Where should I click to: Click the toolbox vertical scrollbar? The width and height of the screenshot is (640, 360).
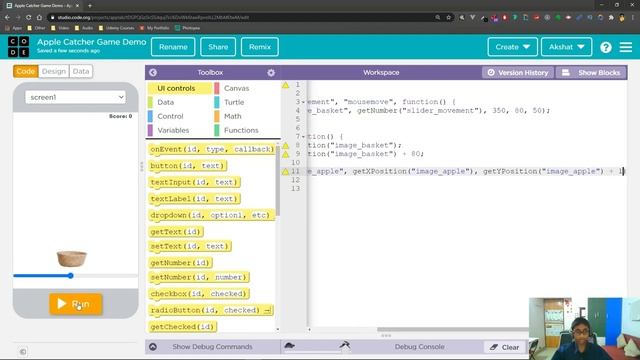278,182
